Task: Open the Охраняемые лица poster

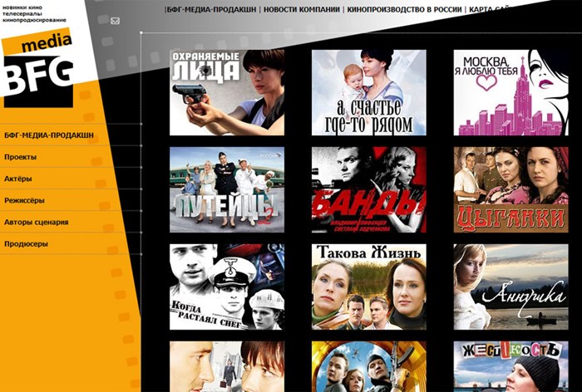Action: tap(227, 92)
